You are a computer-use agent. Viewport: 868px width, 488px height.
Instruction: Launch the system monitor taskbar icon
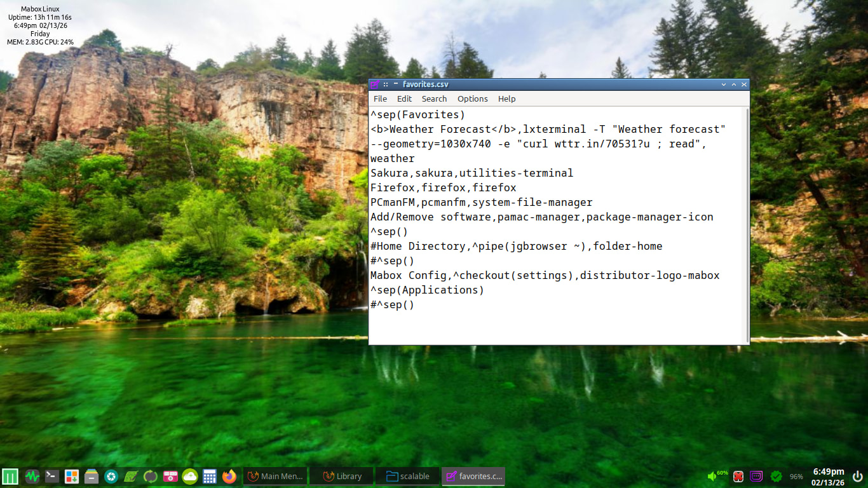[32, 476]
